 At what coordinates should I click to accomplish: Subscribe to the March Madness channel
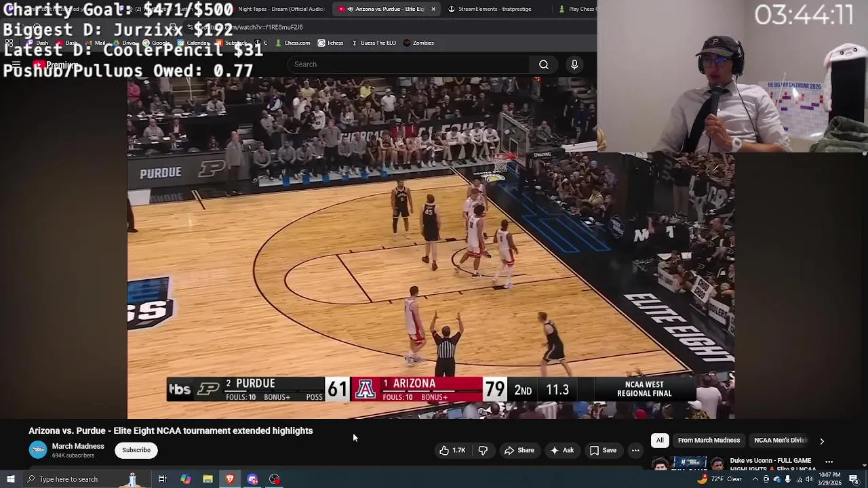(136, 450)
